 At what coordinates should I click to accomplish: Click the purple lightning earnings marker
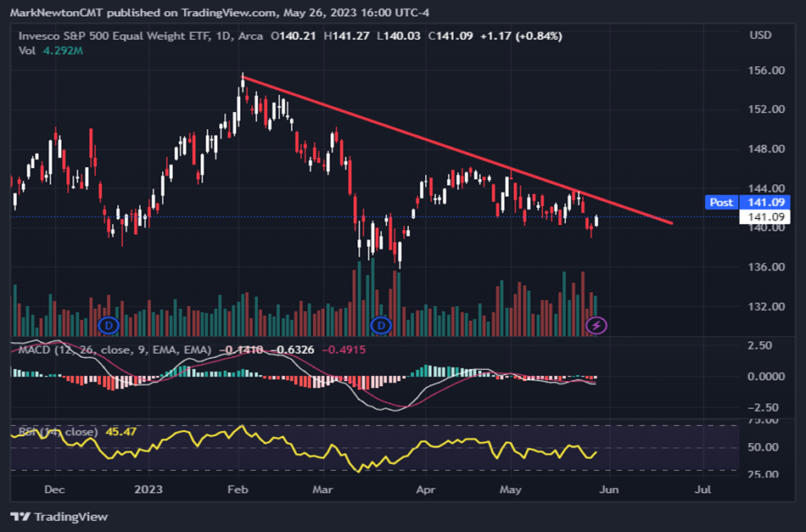(x=596, y=325)
